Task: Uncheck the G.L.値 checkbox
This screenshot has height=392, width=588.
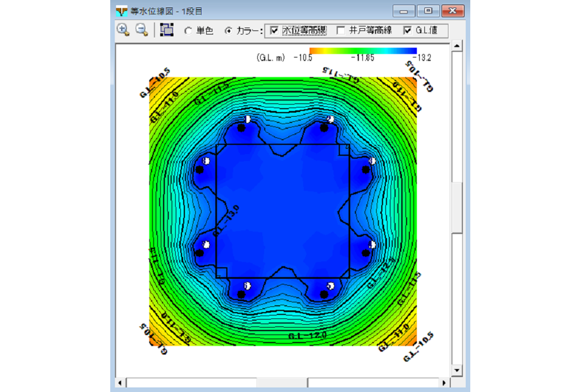Action: (x=408, y=30)
